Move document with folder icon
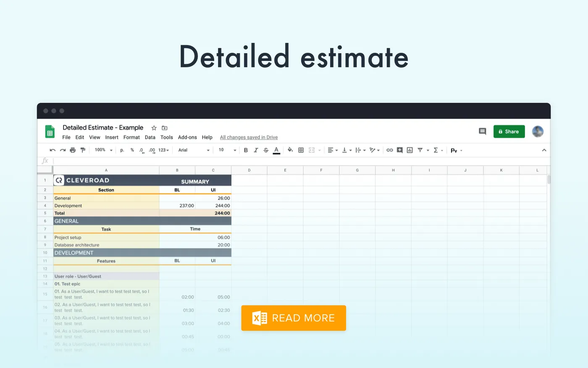The width and height of the screenshot is (588, 368). pyautogui.click(x=165, y=128)
